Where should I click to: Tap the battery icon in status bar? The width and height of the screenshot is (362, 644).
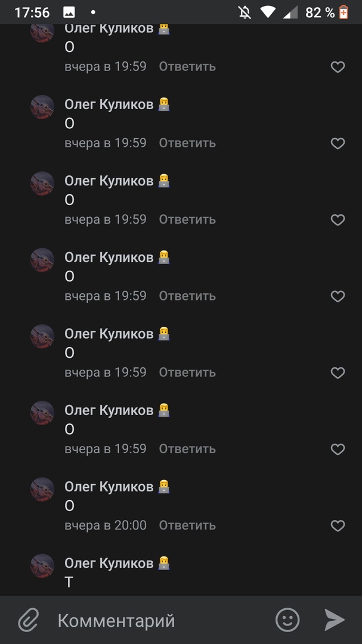point(344,12)
